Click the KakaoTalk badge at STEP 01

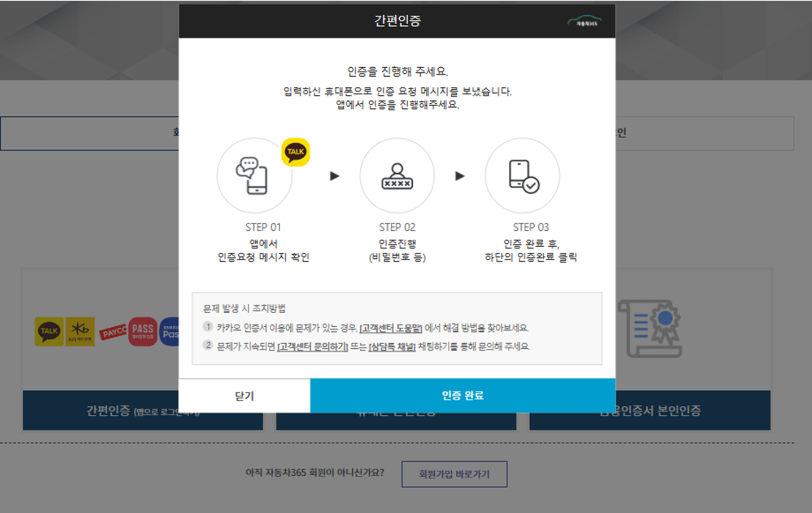(295, 152)
